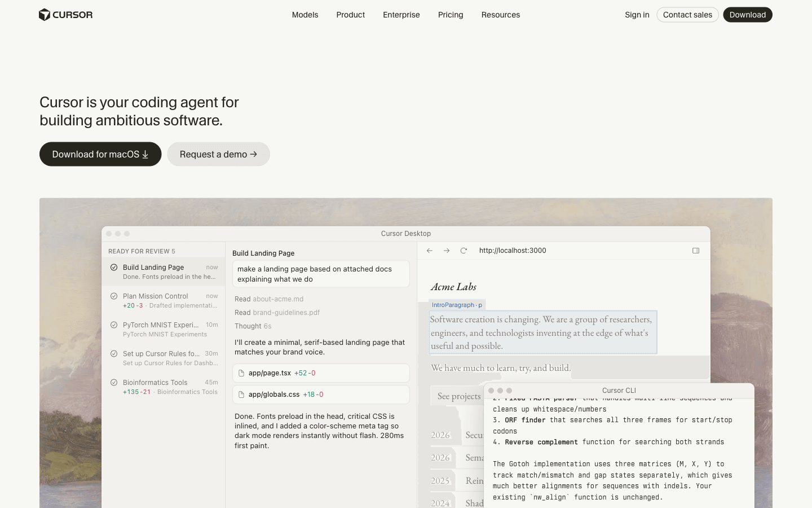Click check icon beside Plan Mission Control
Viewport: 812px width, 508px height.
point(114,296)
